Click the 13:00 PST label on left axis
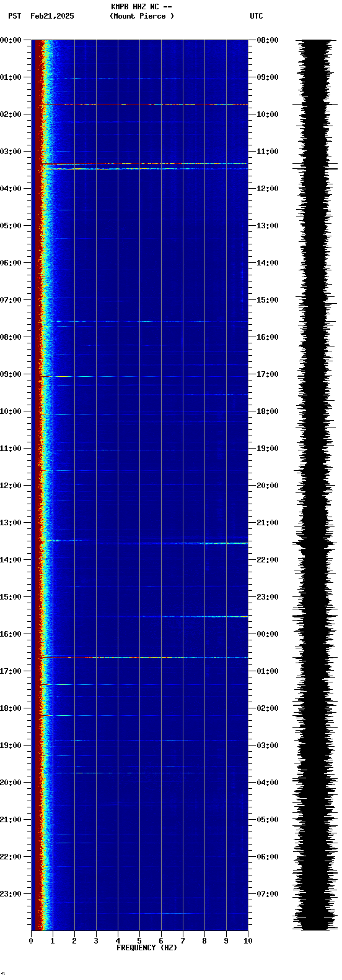 pyautogui.click(x=11, y=523)
